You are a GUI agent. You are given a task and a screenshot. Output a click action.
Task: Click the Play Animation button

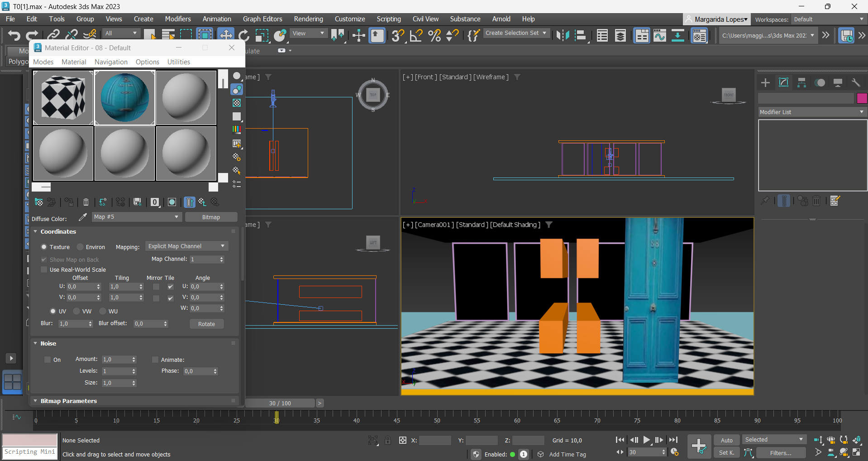pyautogui.click(x=647, y=440)
